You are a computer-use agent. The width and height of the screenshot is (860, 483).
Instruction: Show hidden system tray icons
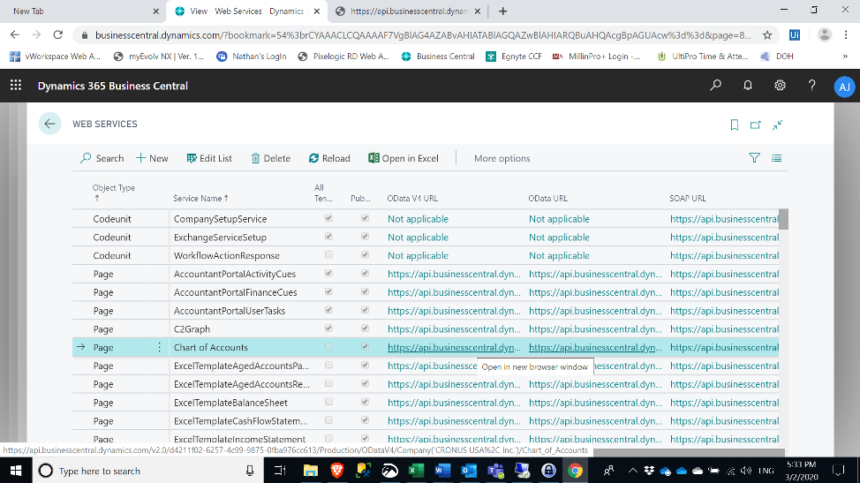(x=632, y=470)
